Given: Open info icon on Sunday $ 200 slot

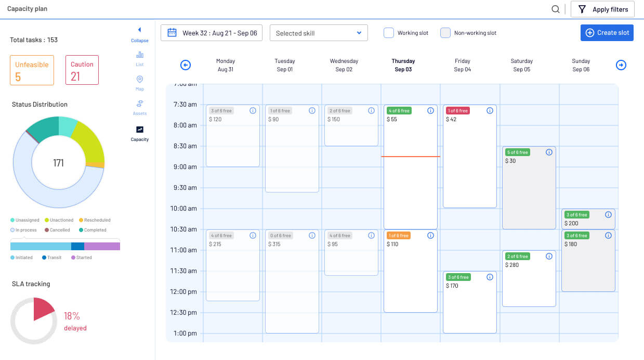Looking at the screenshot, I should pos(608,215).
